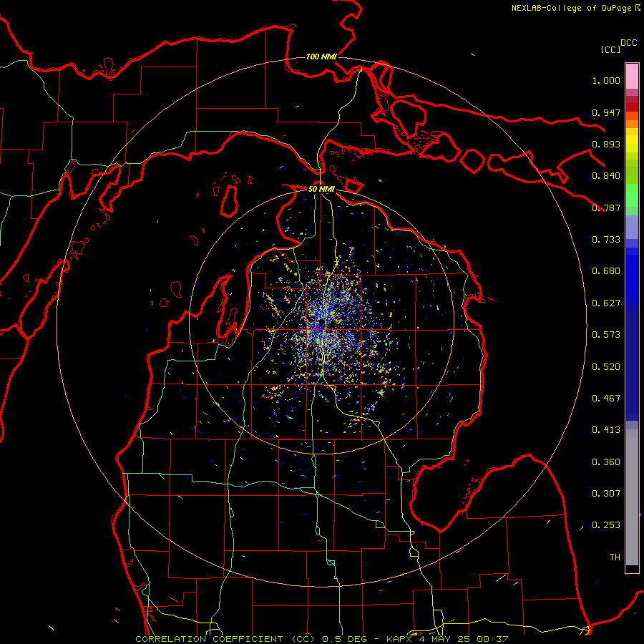The image size is (644, 644).
Task: Click the 0.733 scale value
Action: point(606,240)
